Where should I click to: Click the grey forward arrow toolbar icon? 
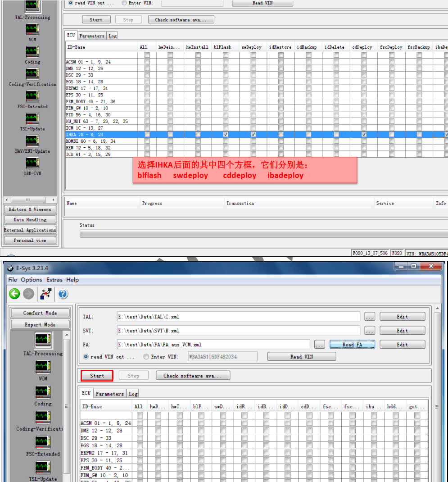coord(29,294)
